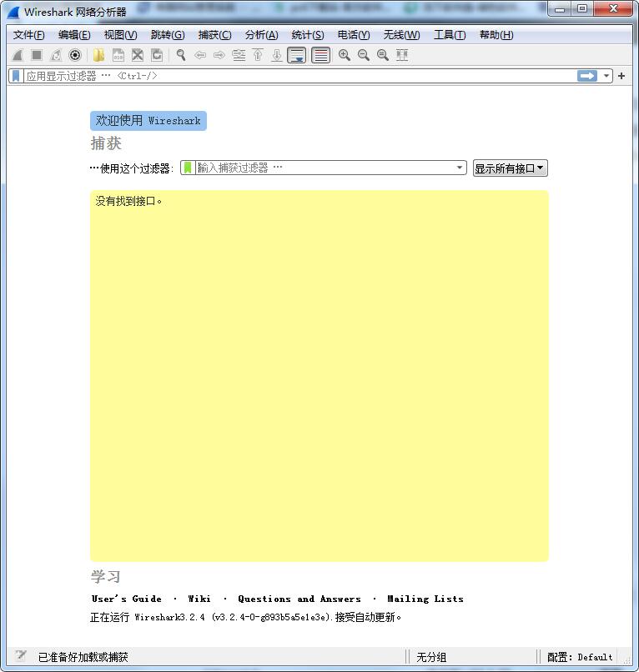Click the capture filter input field
This screenshot has height=672, width=639.
pos(325,168)
